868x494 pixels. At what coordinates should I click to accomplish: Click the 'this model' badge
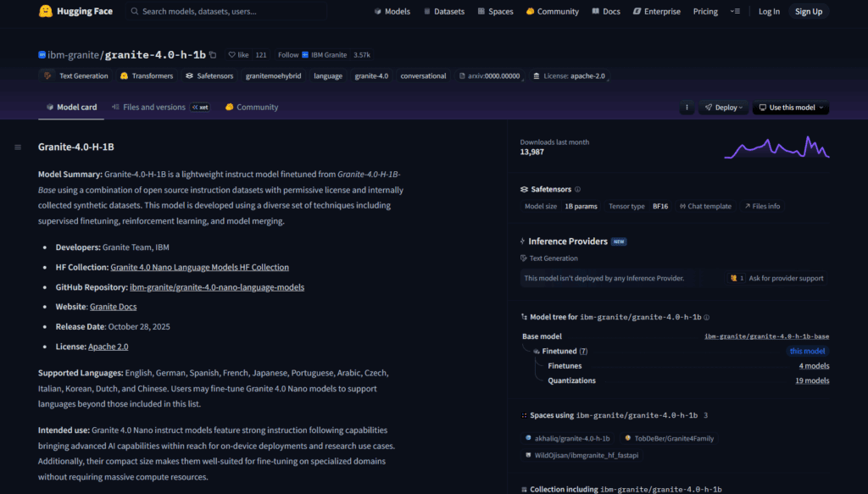point(807,352)
